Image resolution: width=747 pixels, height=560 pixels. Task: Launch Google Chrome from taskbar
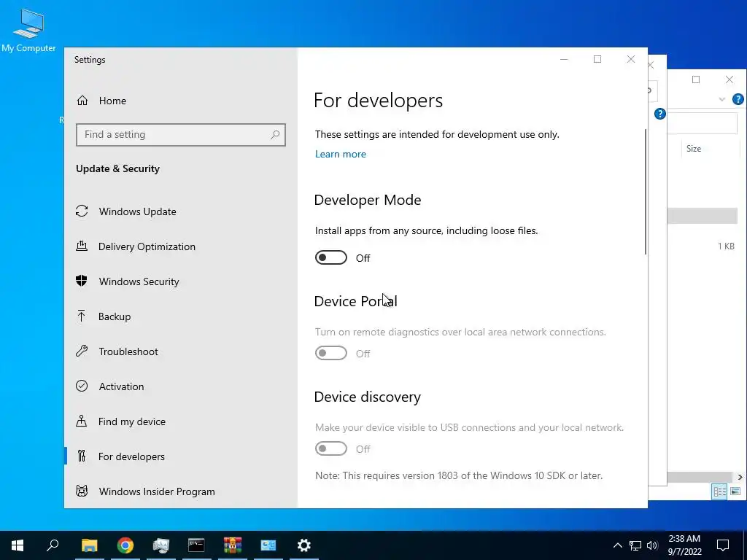point(125,545)
